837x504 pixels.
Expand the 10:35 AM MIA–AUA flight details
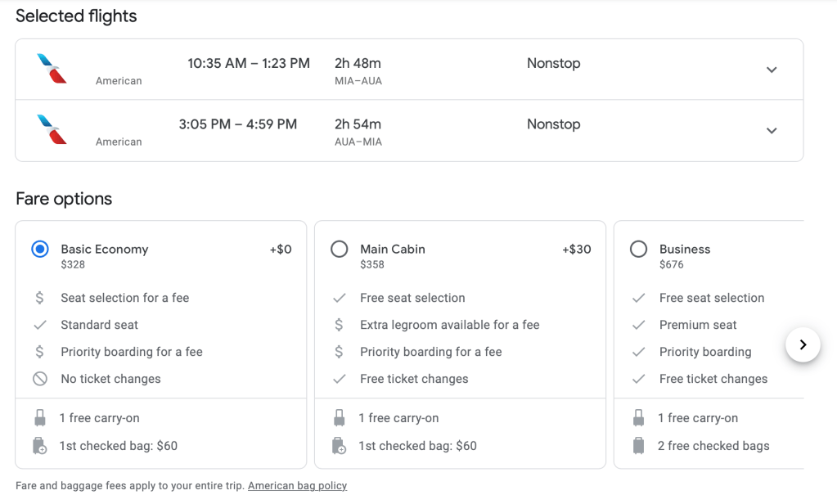tap(771, 70)
